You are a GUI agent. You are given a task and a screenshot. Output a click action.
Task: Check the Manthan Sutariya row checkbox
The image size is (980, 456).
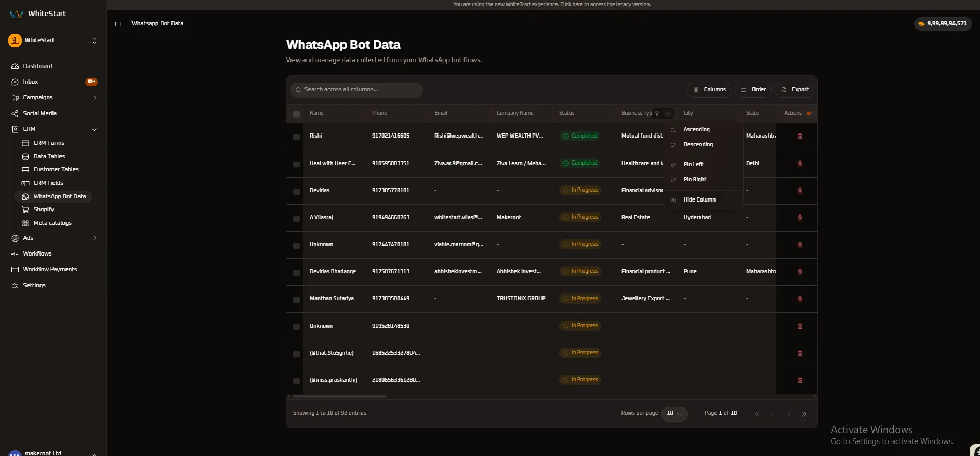pyautogui.click(x=296, y=300)
